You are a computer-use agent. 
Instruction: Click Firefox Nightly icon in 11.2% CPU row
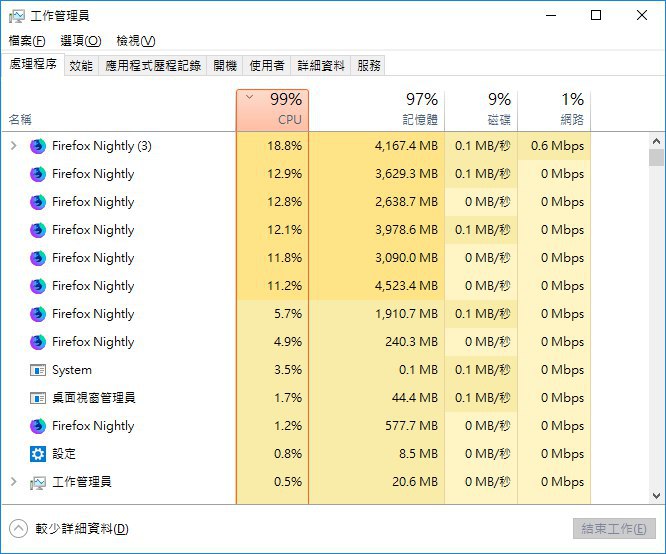click(38, 286)
